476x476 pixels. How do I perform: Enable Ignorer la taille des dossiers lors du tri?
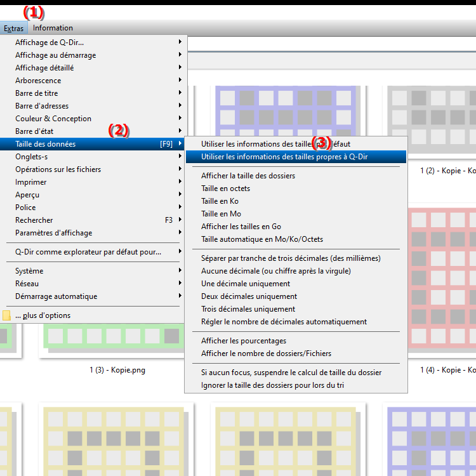pos(273,385)
